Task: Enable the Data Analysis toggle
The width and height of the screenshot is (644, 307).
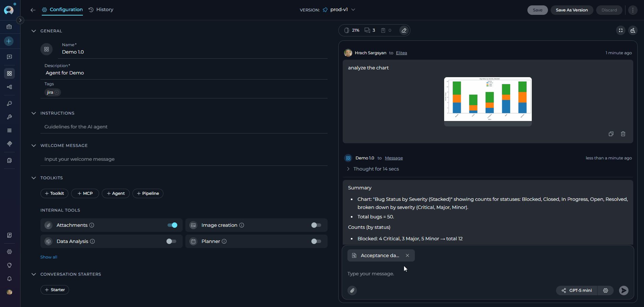Action: [x=171, y=241]
